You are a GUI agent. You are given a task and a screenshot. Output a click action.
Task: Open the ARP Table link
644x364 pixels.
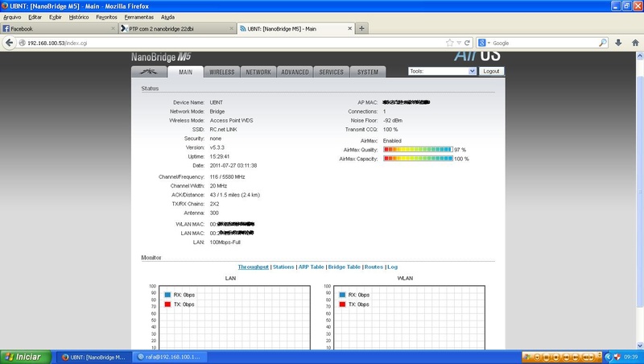point(311,267)
